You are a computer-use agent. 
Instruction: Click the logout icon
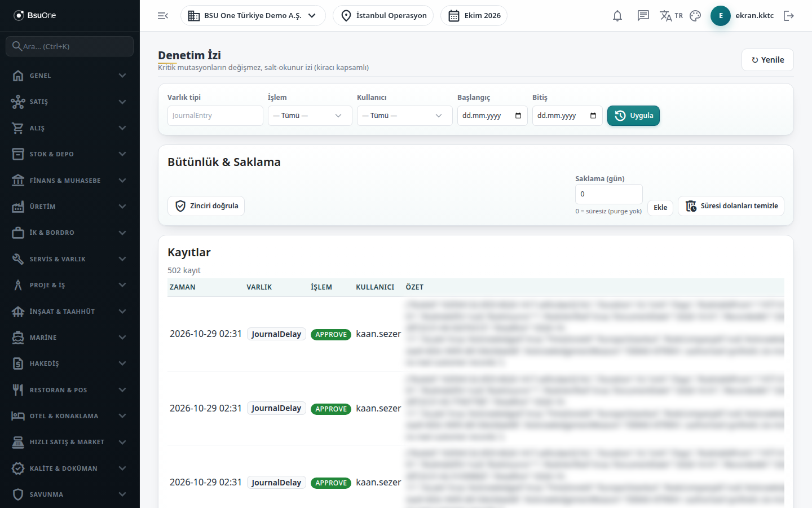coord(789,16)
